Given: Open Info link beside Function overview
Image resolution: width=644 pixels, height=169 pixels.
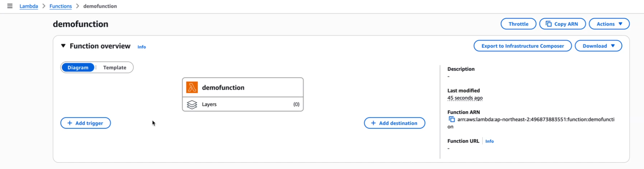Looking at the screenshot, I should point(142,47).
